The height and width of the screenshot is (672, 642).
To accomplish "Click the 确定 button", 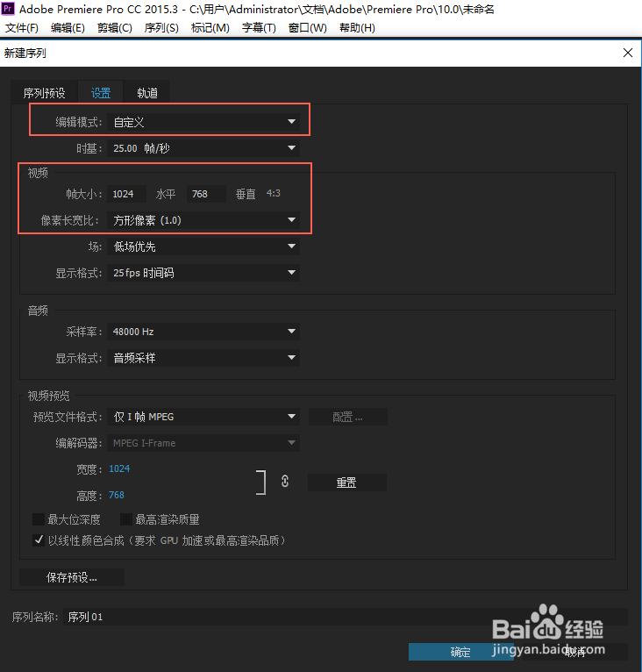I will click(460, 652).
